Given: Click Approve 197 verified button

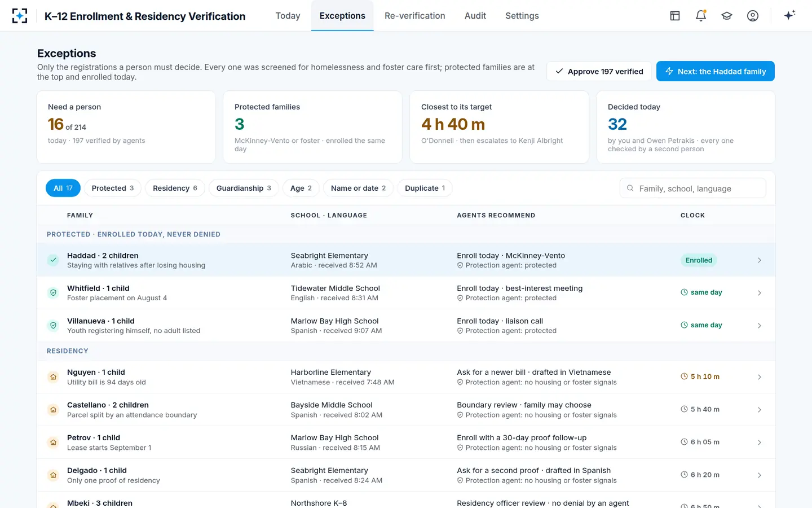Looking at the screenshot, I should click(x=599, y=71).
